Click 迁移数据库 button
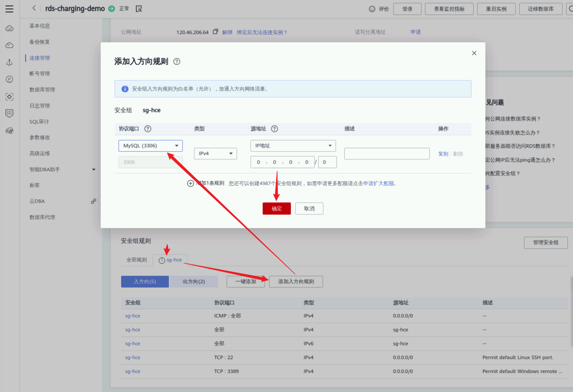The height and width of the screenshot is (392, 573). coord(541,9)
